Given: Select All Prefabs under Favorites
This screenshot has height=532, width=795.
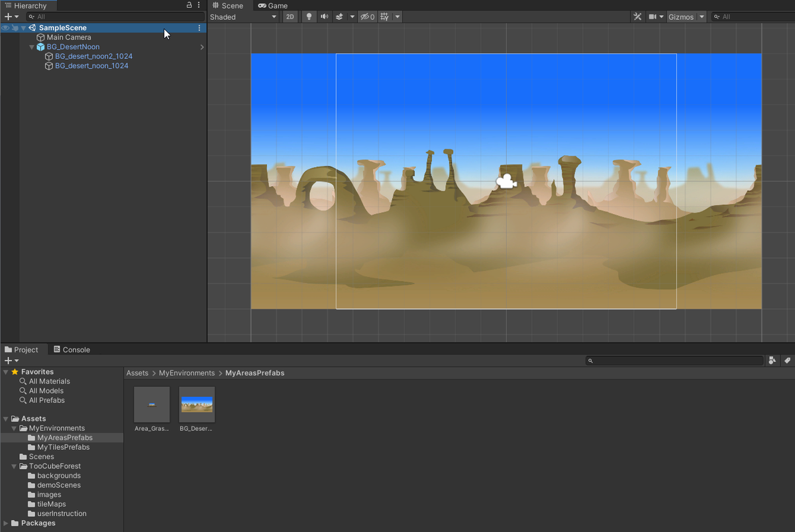Looking at the screenshot, I should (x=46, y=400).
